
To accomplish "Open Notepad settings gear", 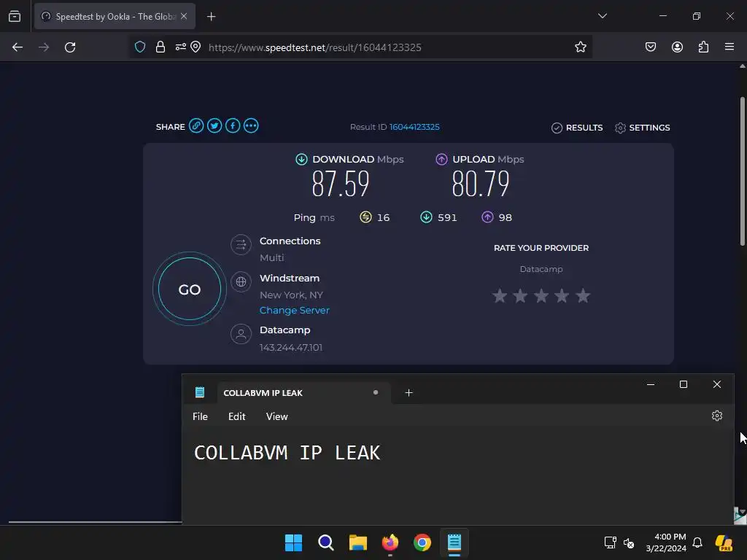I will 717,416.
